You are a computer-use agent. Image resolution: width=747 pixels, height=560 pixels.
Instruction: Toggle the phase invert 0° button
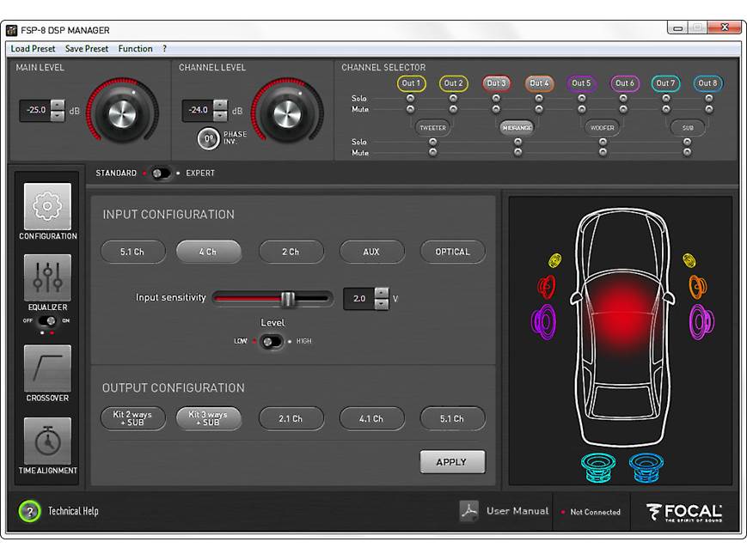point(208,138)
